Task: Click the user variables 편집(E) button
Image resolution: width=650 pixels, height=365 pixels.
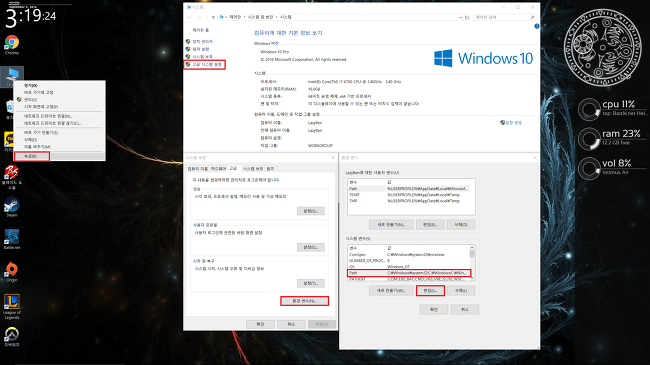Action: (x=430, y=224)
